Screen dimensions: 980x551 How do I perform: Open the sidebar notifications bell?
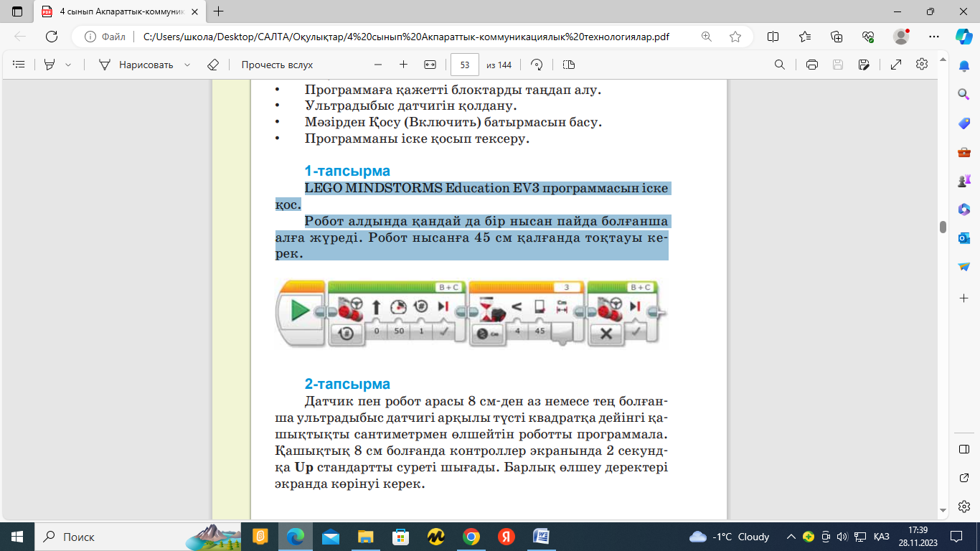coord(964,65)
